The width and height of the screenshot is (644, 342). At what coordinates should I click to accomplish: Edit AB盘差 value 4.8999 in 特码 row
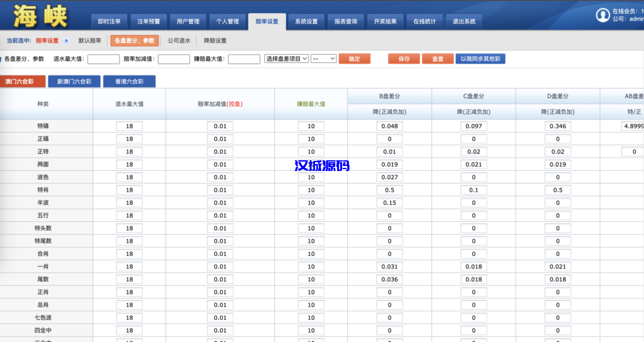[633, 126]
